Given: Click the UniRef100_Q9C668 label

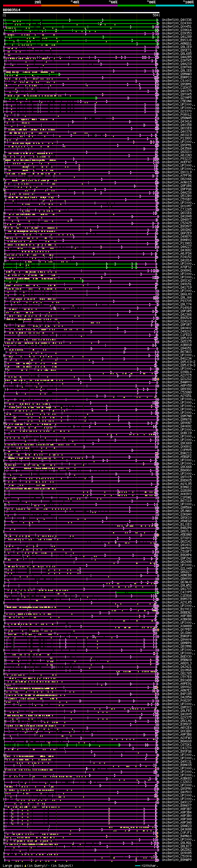Looking at the screenshot, I should point(177,467).
